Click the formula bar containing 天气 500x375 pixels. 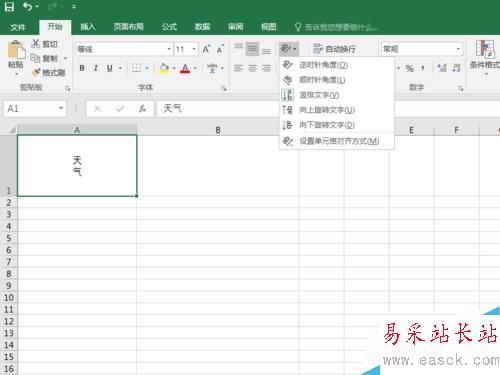pos(218,108)
